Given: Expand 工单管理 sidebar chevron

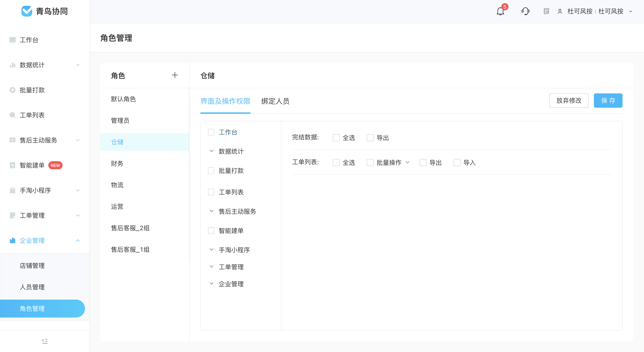Looking at the screenshot, I should tap(78, 215).
